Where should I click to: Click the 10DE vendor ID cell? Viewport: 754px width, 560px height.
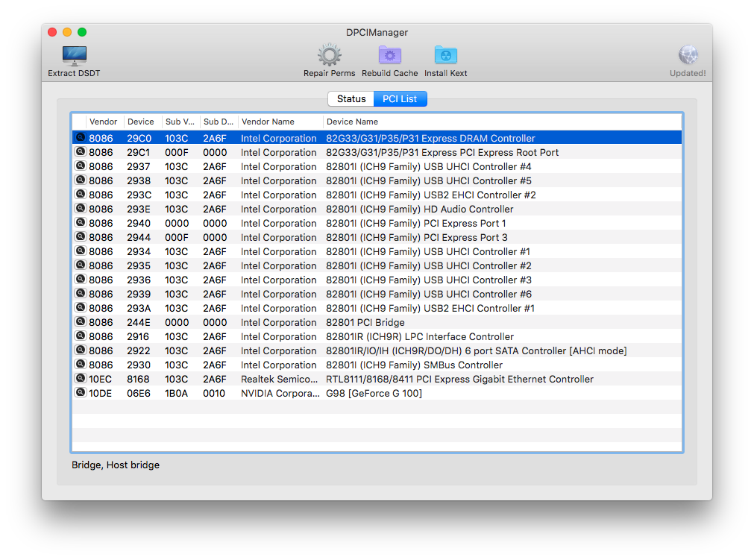[100, 393]
